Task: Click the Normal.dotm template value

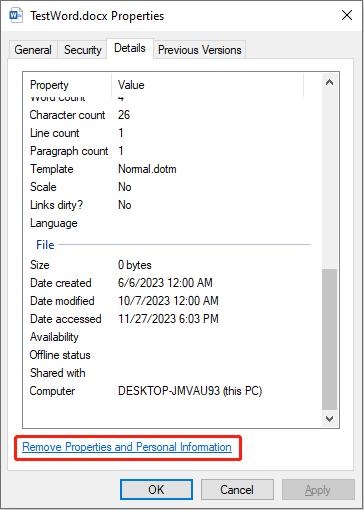Action: tap(147, 169)
